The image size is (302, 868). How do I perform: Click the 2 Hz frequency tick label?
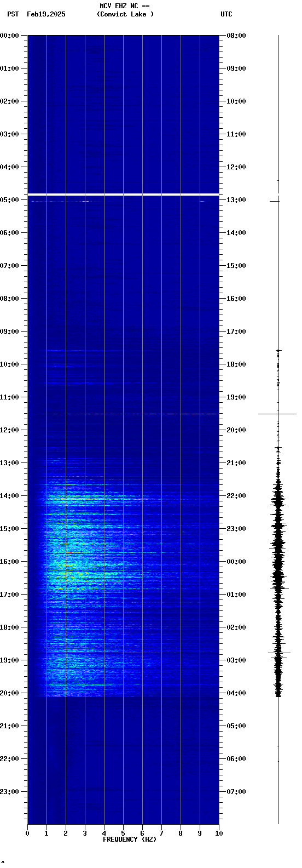click(66, 833)
